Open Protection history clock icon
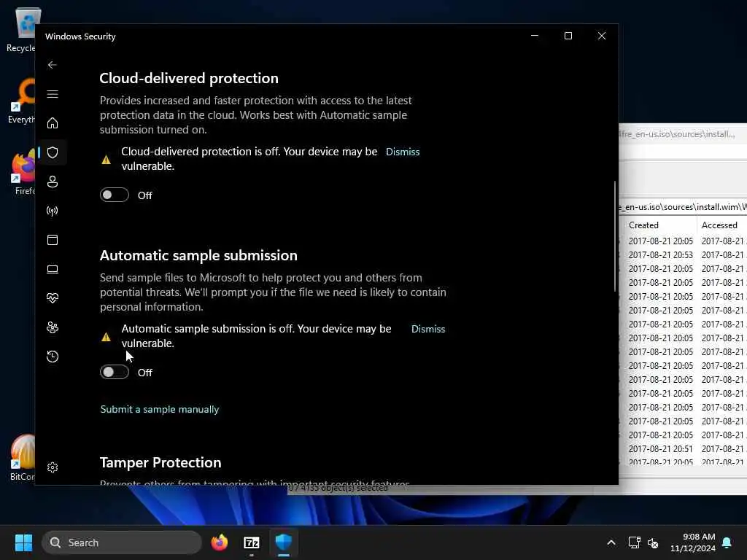The width and height of the screenshot is (747, 560). point(53,357)
